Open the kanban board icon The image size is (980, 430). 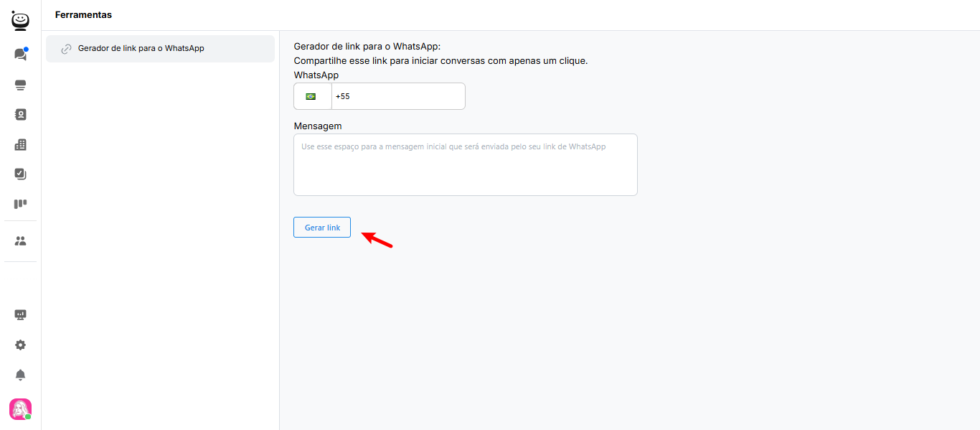20,204
